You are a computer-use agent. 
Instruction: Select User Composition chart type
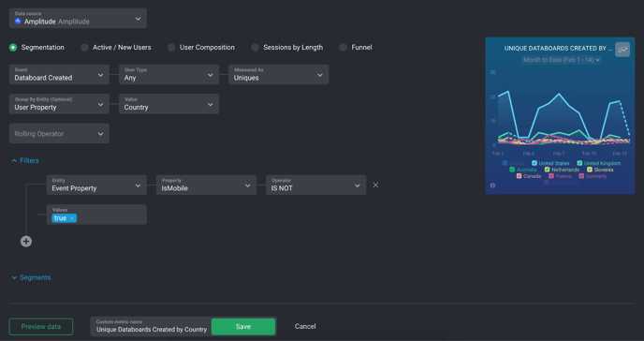click(x=171, y=47)
